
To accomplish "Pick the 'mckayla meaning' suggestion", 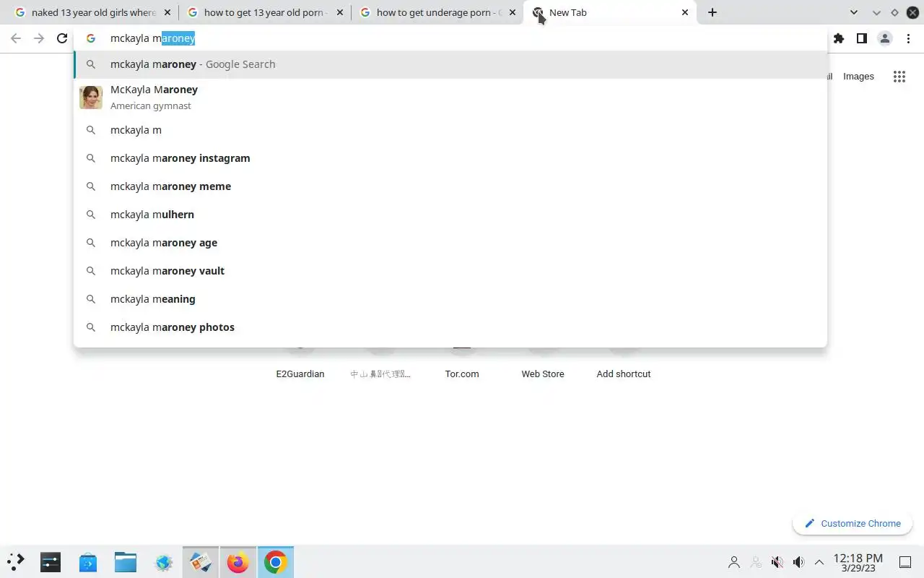I will tap(450, 299).
